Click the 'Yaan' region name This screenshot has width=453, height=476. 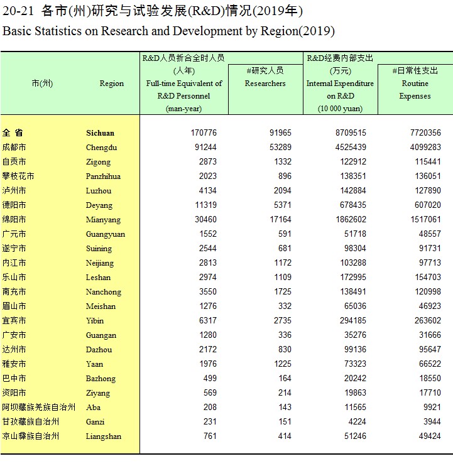click(x=94, y=364)
